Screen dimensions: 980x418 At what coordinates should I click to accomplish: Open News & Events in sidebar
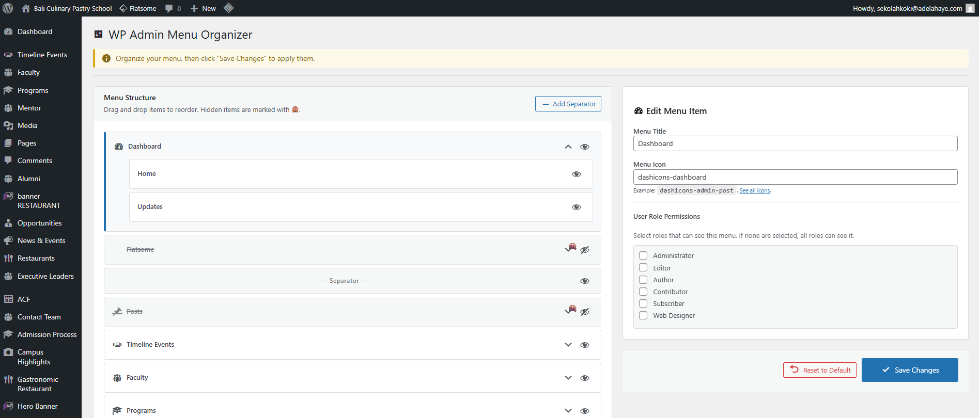pyautogui.click(x=41, y=240)
